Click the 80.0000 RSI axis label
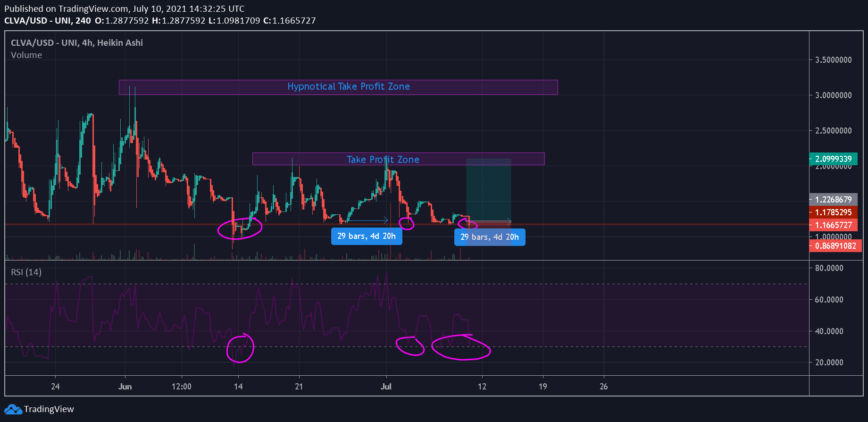The width and height of the screenshot is (868, 422). coord(829,268)
